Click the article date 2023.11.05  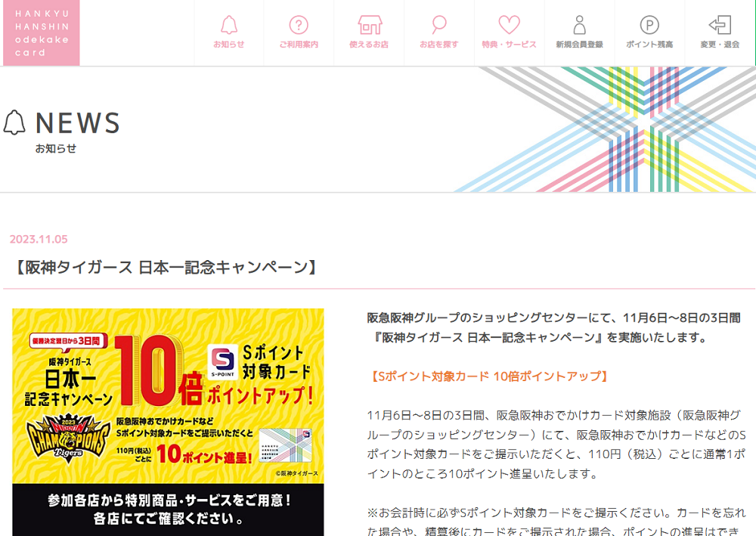(39, 239)
